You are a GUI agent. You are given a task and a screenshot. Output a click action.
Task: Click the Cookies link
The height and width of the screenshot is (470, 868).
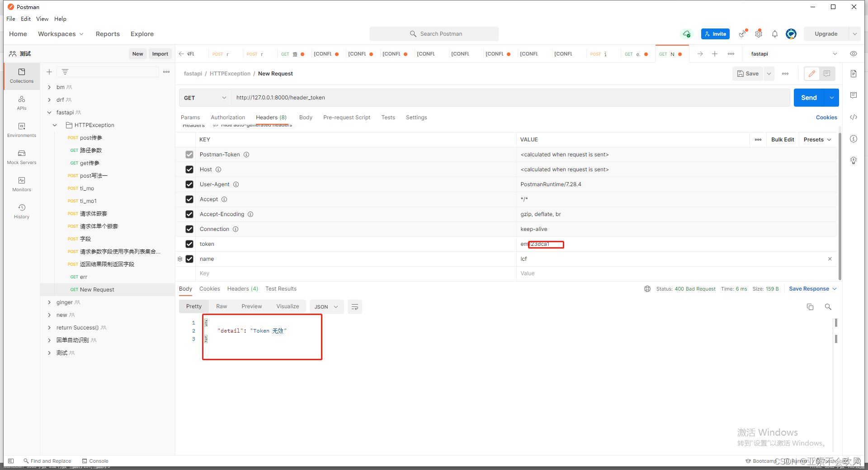[826, 117]
